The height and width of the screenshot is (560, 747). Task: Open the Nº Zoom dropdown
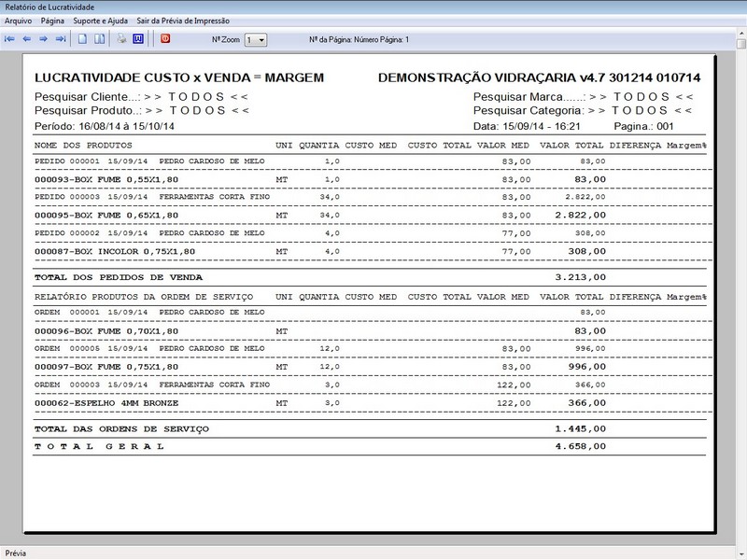(x=261, y=40)
